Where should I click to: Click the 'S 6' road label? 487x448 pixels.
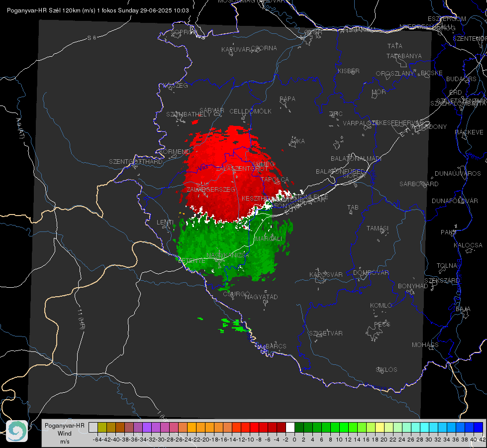[92, 38]
